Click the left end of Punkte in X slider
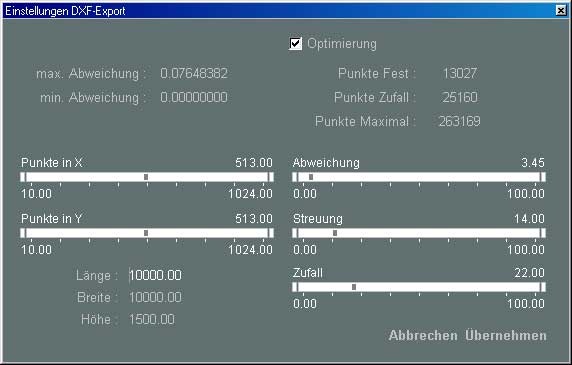 tap(23, 177)
